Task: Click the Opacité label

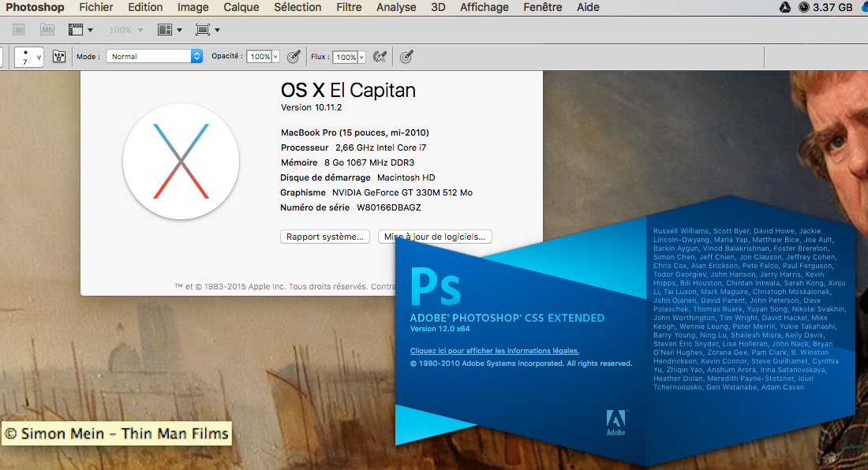Action: coord(227,56)
